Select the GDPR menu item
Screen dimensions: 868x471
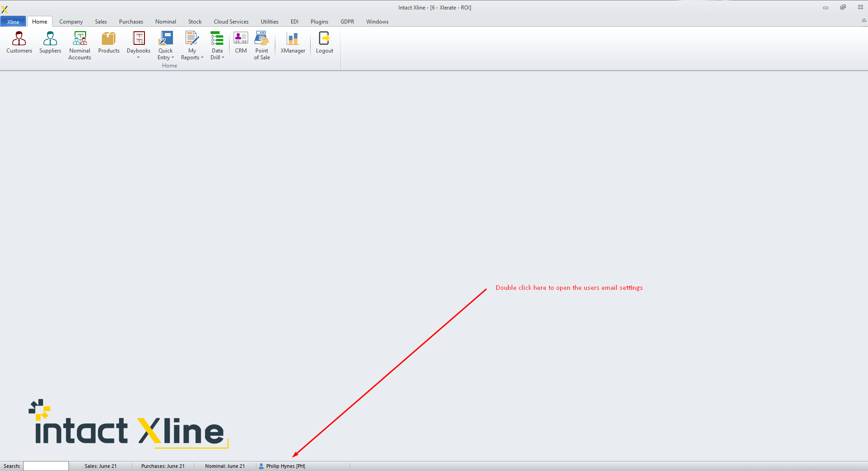click(347, 21)
